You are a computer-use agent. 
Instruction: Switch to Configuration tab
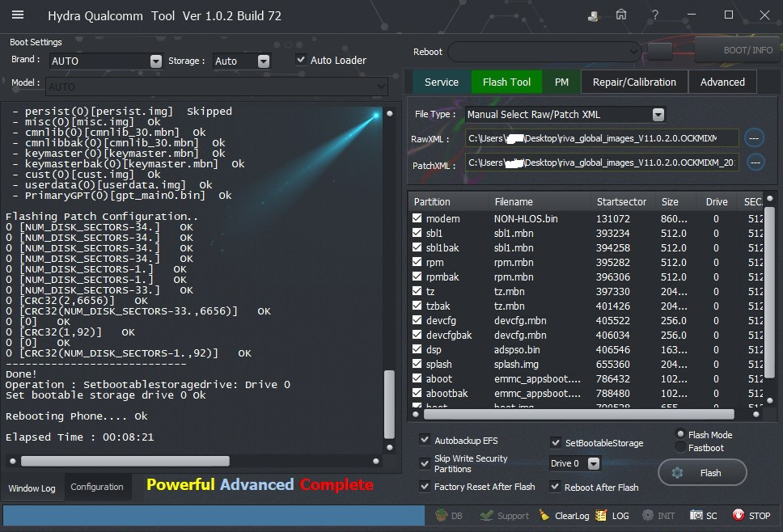coord(97,487)
